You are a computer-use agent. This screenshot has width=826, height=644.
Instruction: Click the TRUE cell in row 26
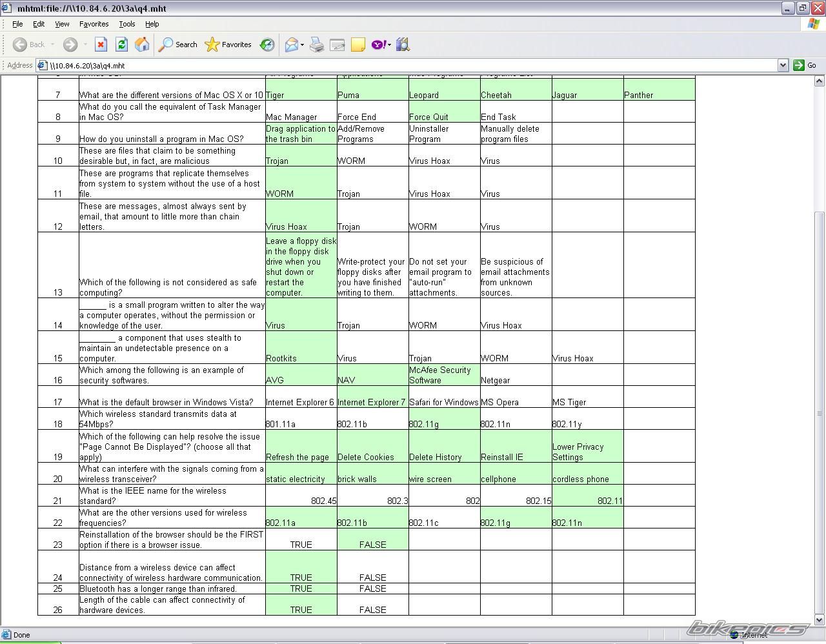301,605
